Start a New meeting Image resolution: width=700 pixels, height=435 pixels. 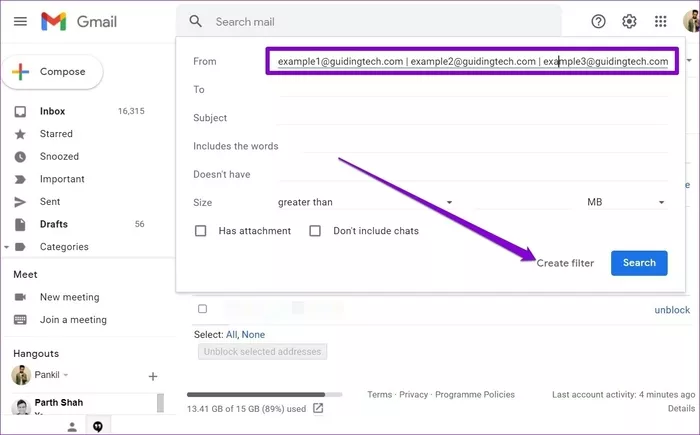(x=70, y=297)
